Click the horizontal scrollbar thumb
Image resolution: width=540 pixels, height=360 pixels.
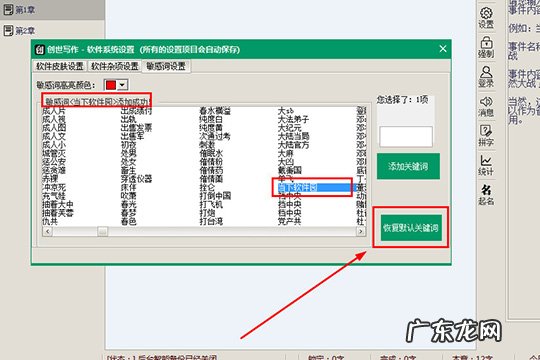(102, 232)
